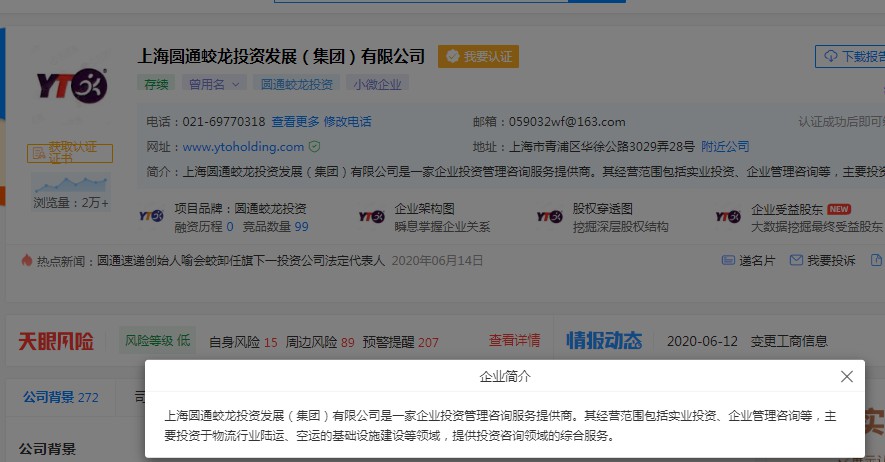Open 企业架构图 link
The width and height of the screenshot is (885, 462).
(x=424, y=209)
